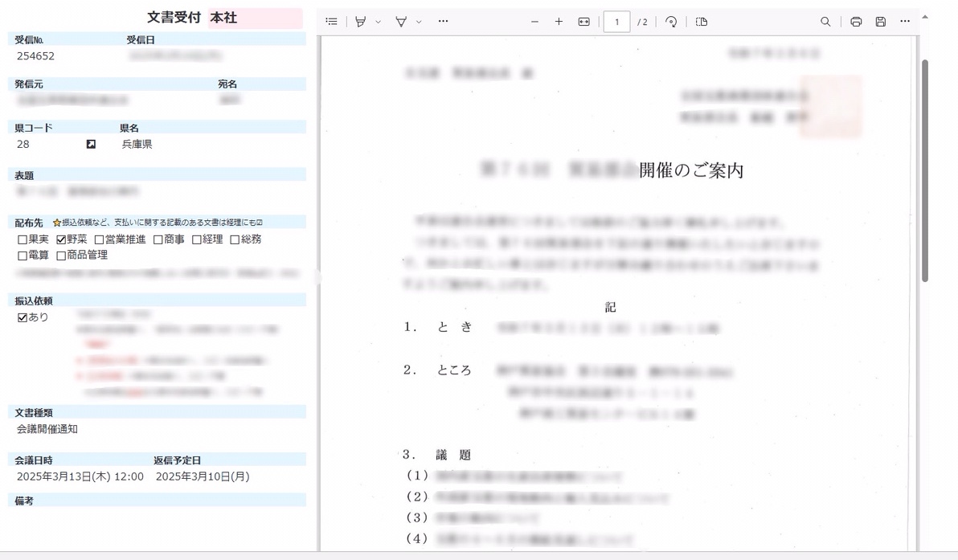Open the PDF table of contents icon
This screenshot has width=958, height=560.
[332, 22]
